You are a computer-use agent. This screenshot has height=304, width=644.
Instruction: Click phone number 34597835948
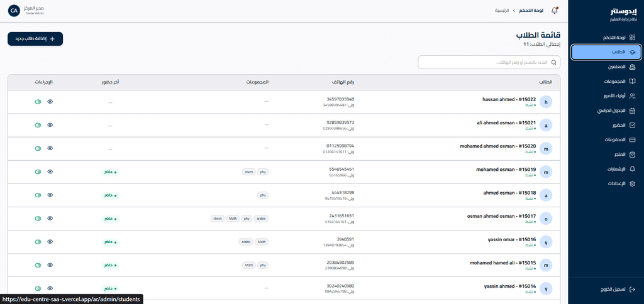pos(340,99)
